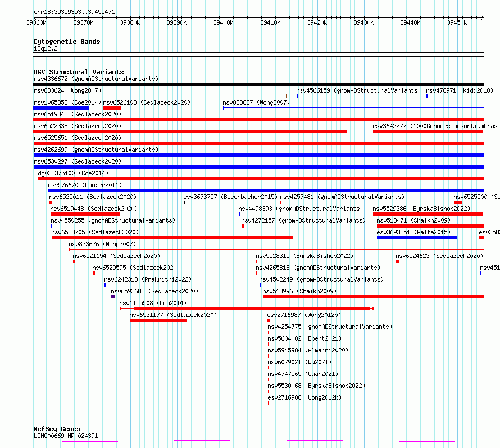Image resolution: width=500 pixels, height=448 pixels.
Task: Open the nsv6519842 (Sedlazeck2020) label
Action: coord(78,114)
